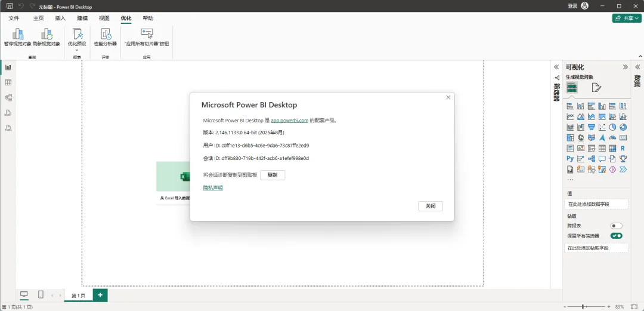Click the 在此处添加数据字段 values well
The height and width of the screenshot is (311, 644).
coord(596,204)
